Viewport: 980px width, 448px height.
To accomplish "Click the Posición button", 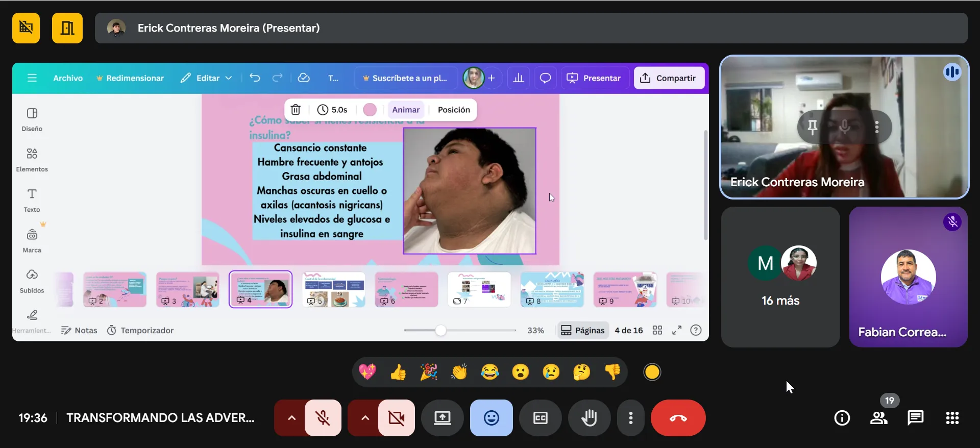I will (454, 110).
